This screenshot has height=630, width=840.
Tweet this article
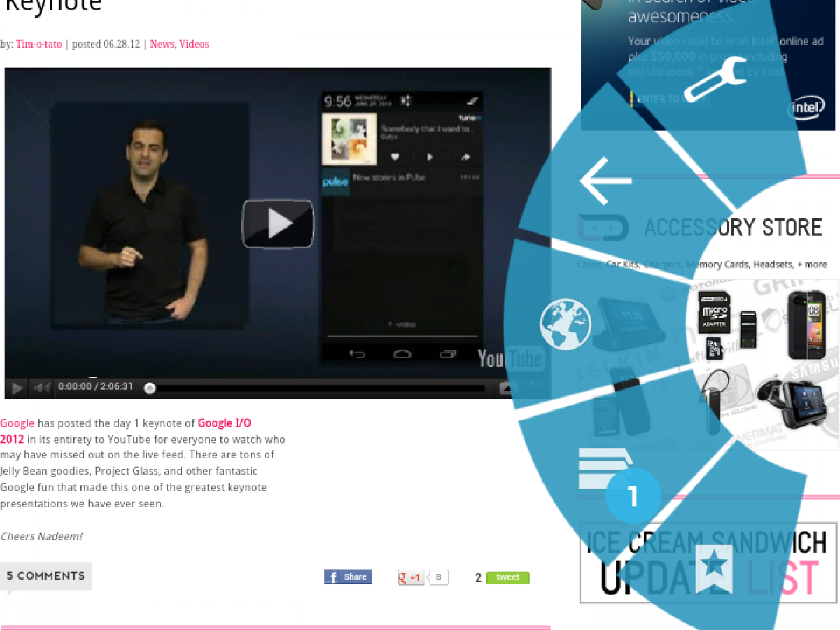(508, 577)
